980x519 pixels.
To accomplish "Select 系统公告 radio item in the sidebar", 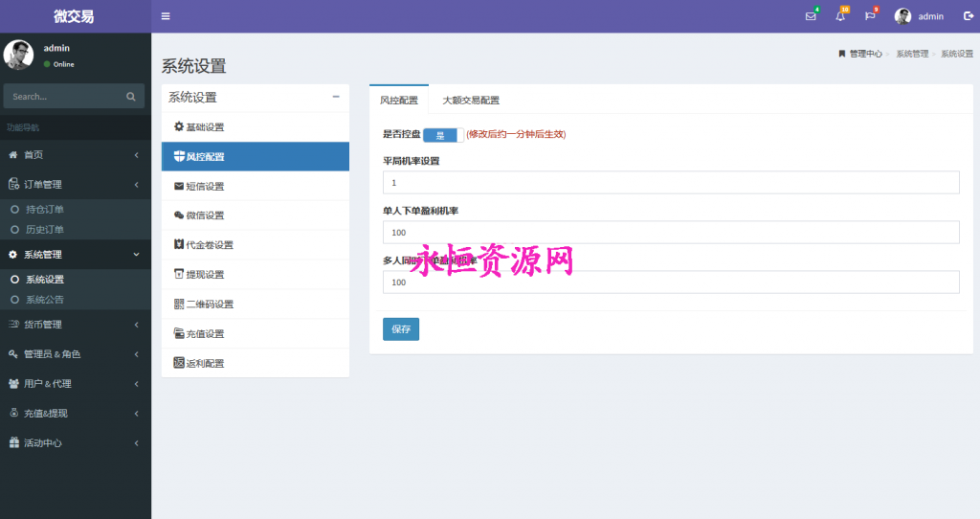I will point(44,300).
